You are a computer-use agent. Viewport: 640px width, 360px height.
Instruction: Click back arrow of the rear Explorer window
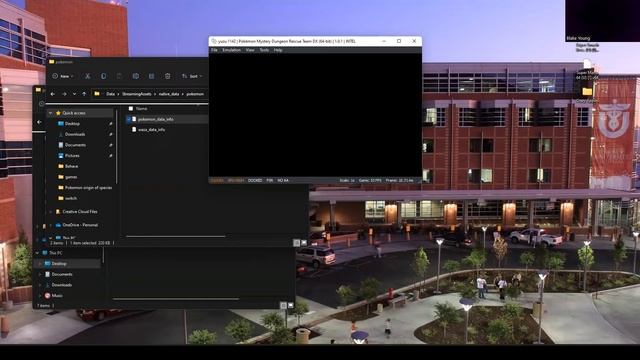click(x=39, y=122)
